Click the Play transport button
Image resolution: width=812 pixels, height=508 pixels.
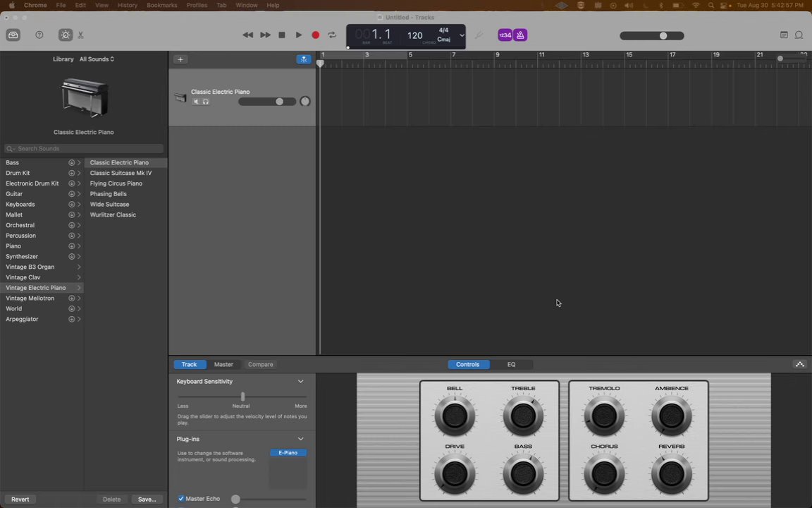(299, 35)
